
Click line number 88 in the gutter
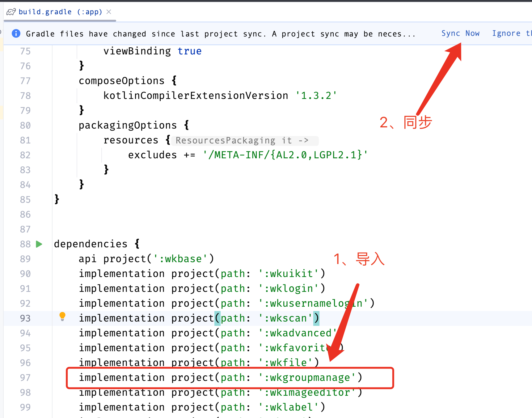(x=25, y=244)
